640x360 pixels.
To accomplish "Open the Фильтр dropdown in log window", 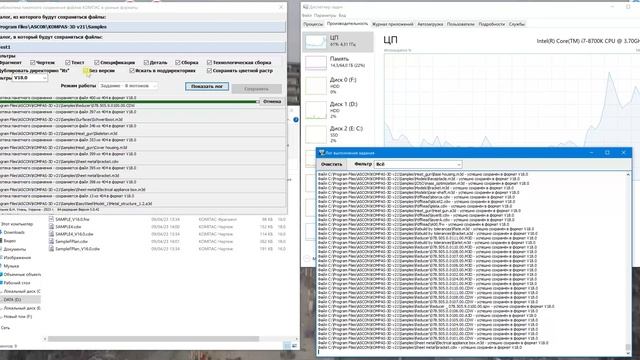I will point(418,164).
